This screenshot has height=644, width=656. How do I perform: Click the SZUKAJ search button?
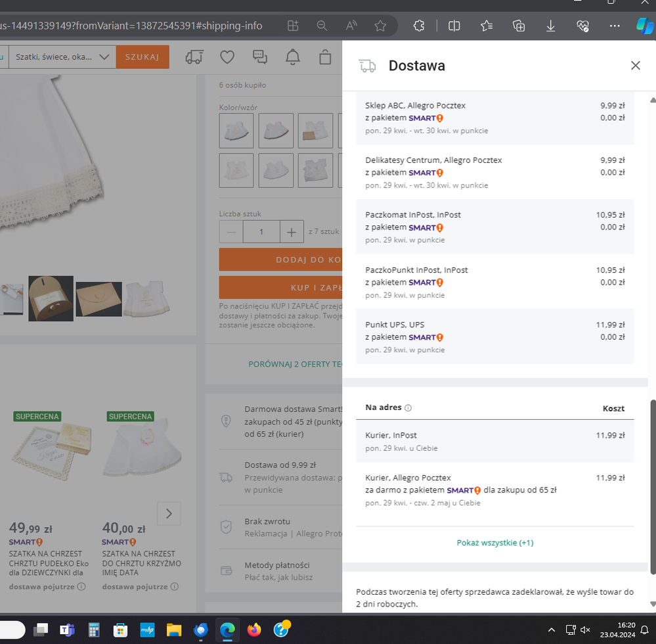point(142,57)
